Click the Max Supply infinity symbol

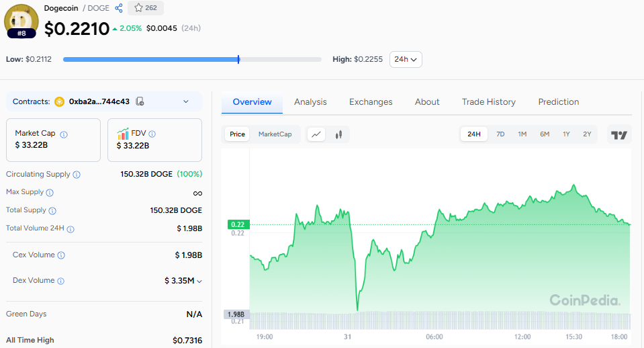(197, 193)
